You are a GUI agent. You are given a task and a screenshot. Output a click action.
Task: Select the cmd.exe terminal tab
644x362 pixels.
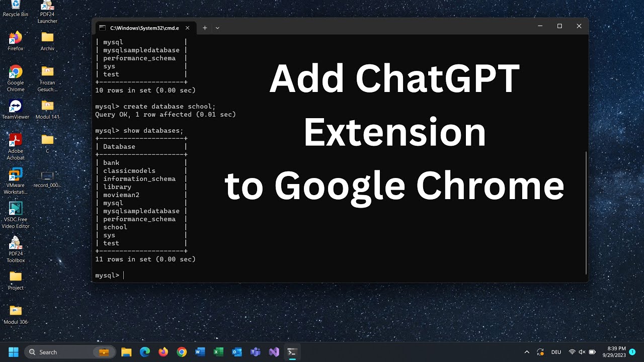(x=145, y=28)
